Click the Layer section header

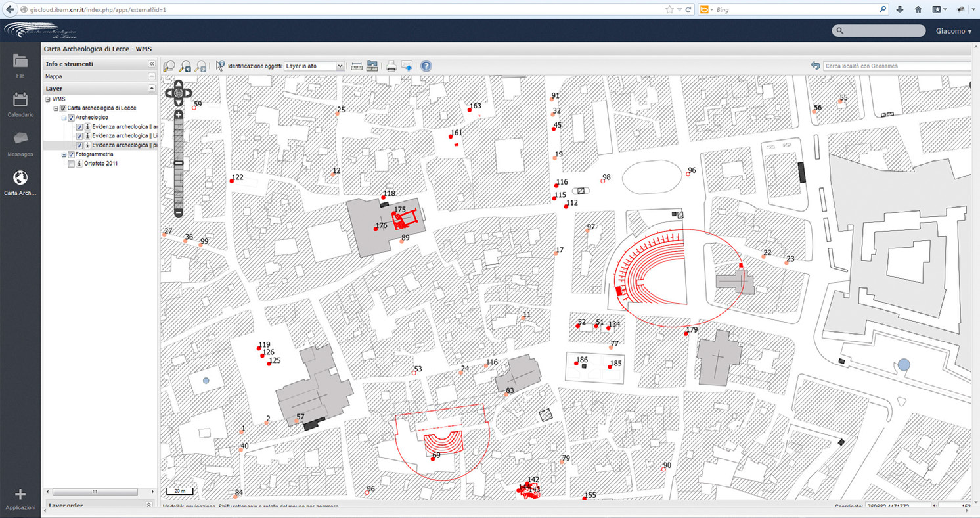click(100, 88)
